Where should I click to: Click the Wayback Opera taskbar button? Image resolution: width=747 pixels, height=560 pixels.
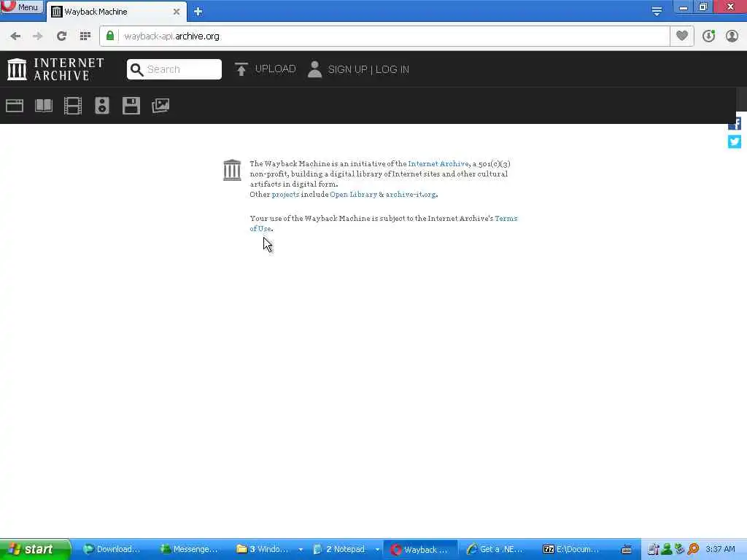[421, 550]
